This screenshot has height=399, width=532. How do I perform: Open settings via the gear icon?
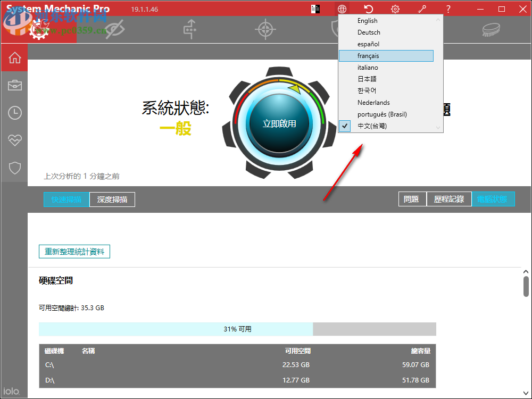click(x=395, y=9)
